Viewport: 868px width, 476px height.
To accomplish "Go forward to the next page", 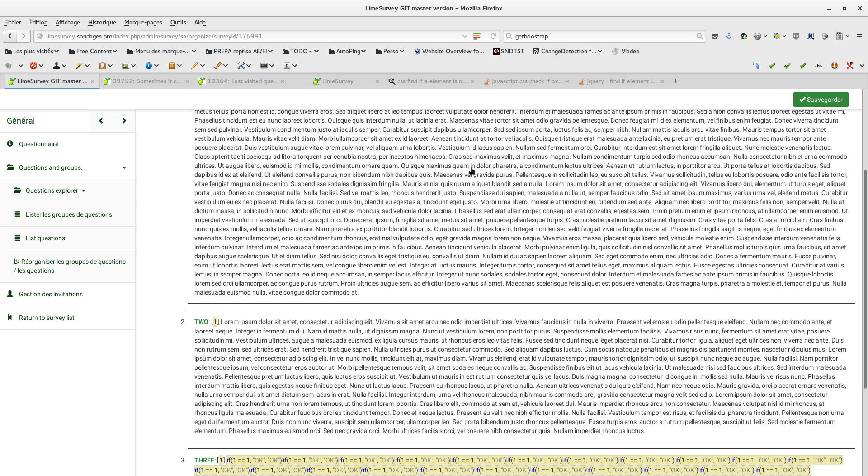I will (x=24, y=36).
